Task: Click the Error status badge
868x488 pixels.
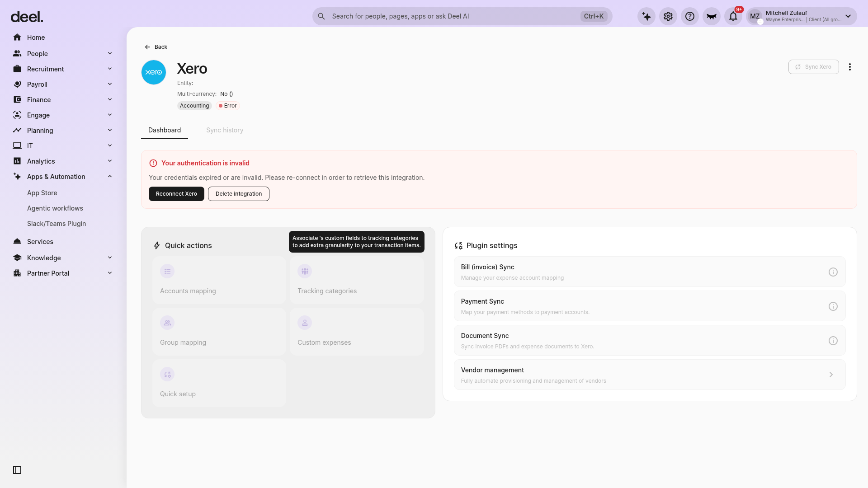Action: coord(227,106)
